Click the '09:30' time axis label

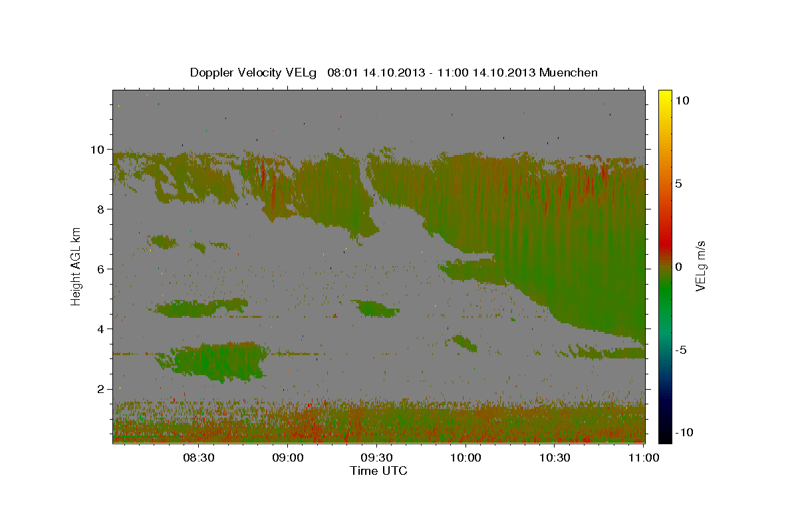click(376, 458)
